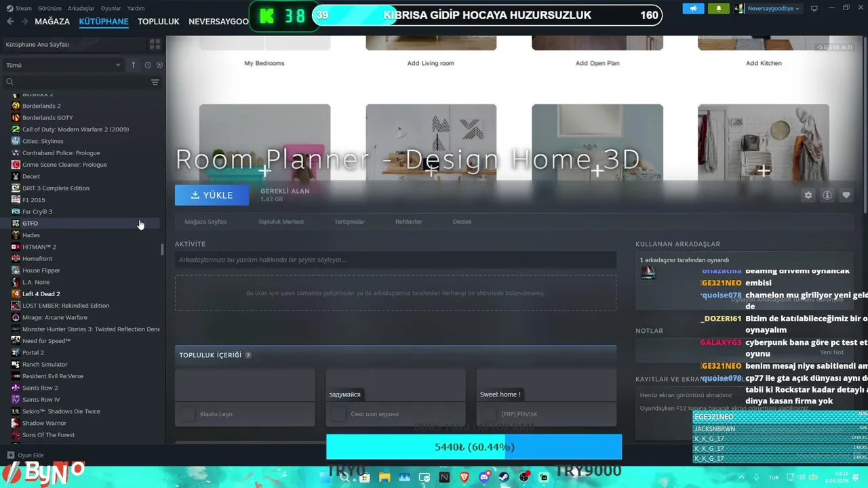Click the community content help question mark
This screenshot has height=488, width=868.
(248, 355)
